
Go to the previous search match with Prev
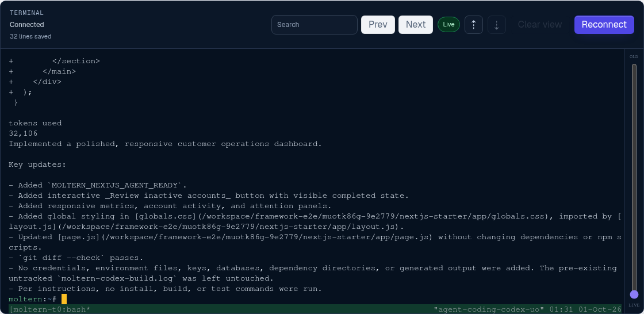(x=378, y=25)
